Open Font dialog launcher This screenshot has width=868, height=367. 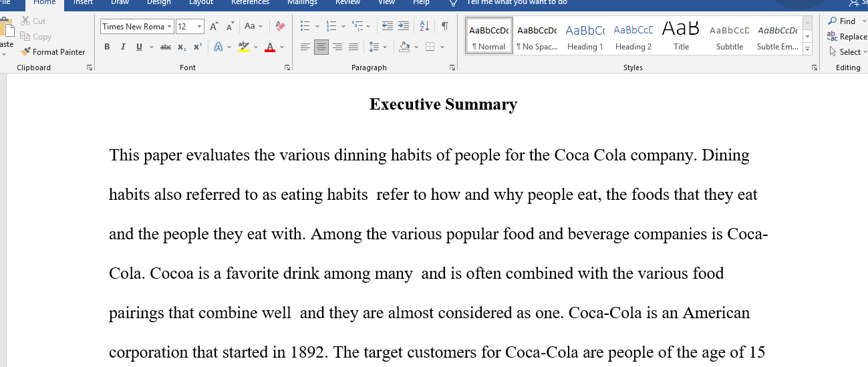(287, 68)
